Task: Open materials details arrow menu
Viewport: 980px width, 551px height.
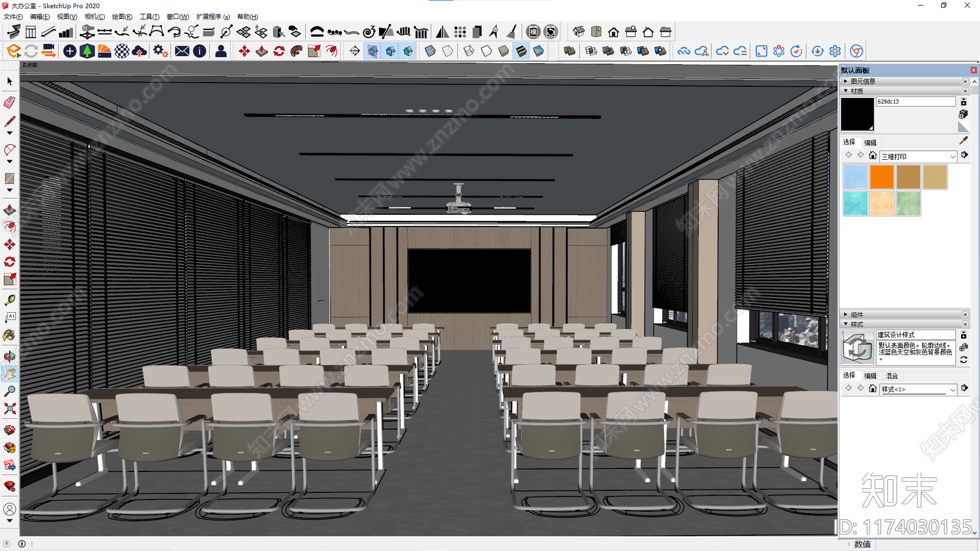Action: [964, 156]
